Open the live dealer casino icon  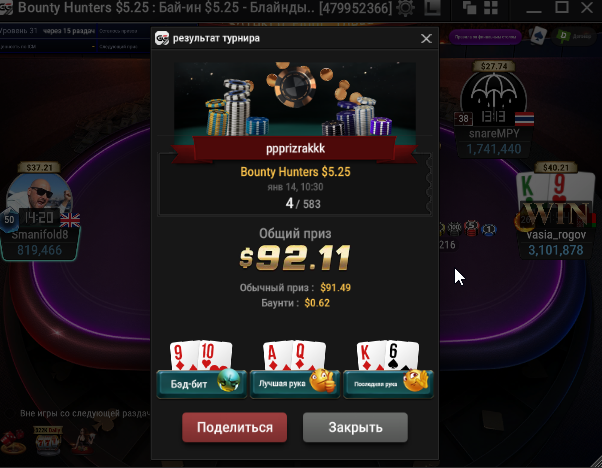[x=83, y=441]
